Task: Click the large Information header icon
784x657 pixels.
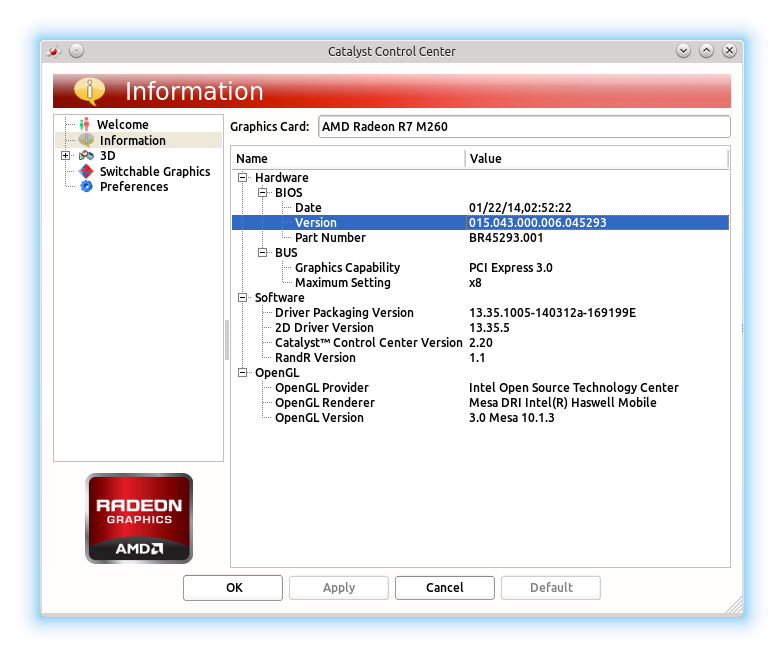Action: pos(90,91)
